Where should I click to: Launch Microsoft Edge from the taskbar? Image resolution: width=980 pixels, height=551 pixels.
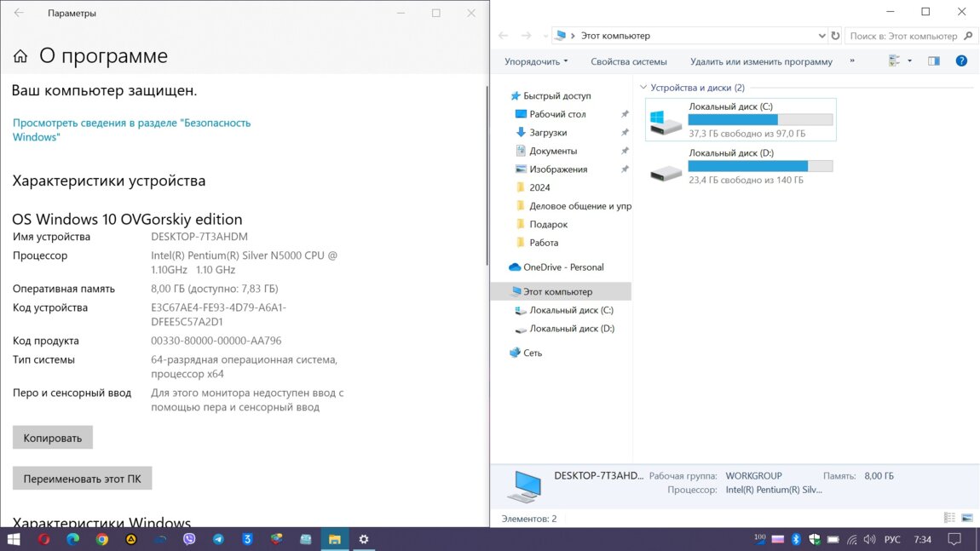(x=72, y=539)
